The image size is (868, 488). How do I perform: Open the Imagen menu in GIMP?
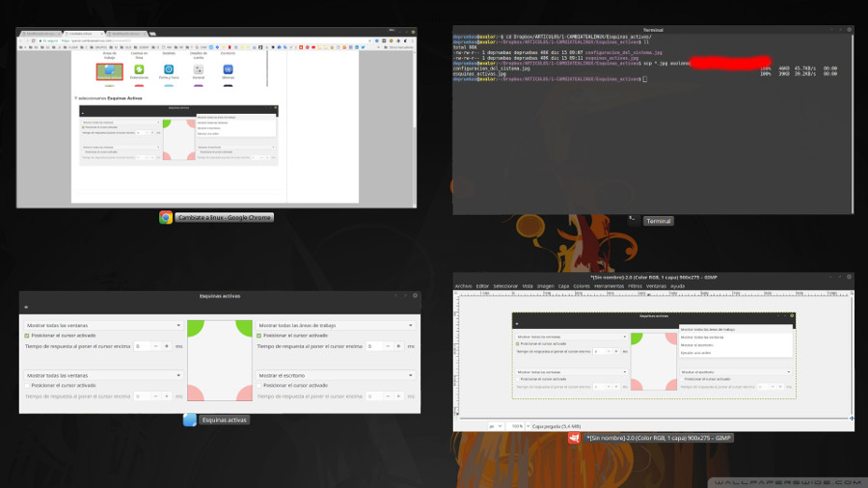coord(545,286)
